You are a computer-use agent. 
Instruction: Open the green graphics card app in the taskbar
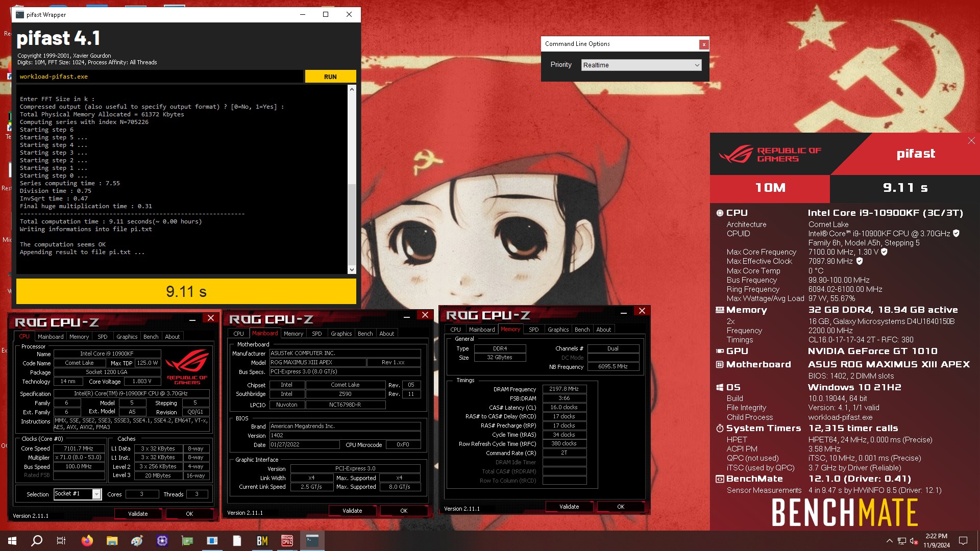tap(187, 541)
